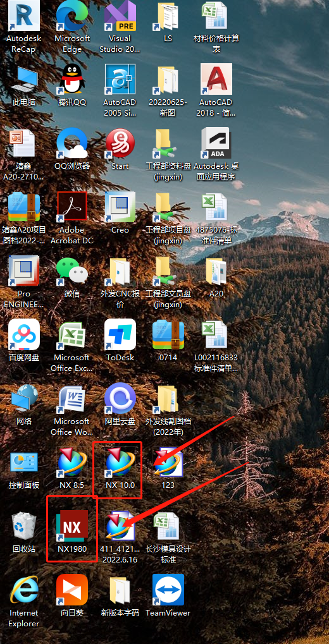329x644 pixels.
Task: Launch AutoCAD 2018 shortcut
Action: pos(216,80)
